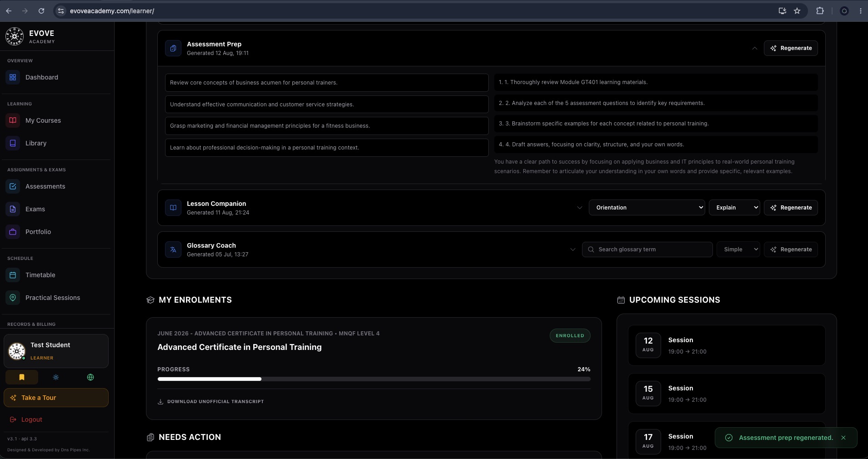The image size is (868, 459).
Task: Click the Test Student avatar
Action: click(x=17, y=351)
